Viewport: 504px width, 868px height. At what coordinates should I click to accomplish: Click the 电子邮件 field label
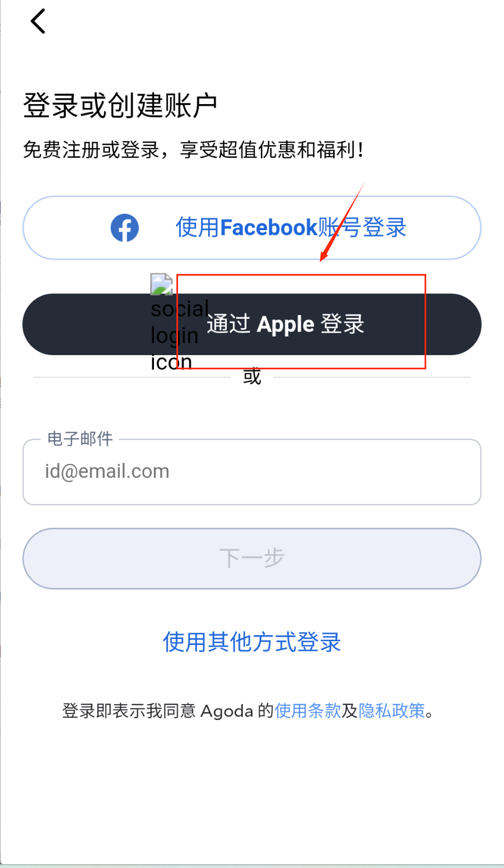tap(80, 438)
